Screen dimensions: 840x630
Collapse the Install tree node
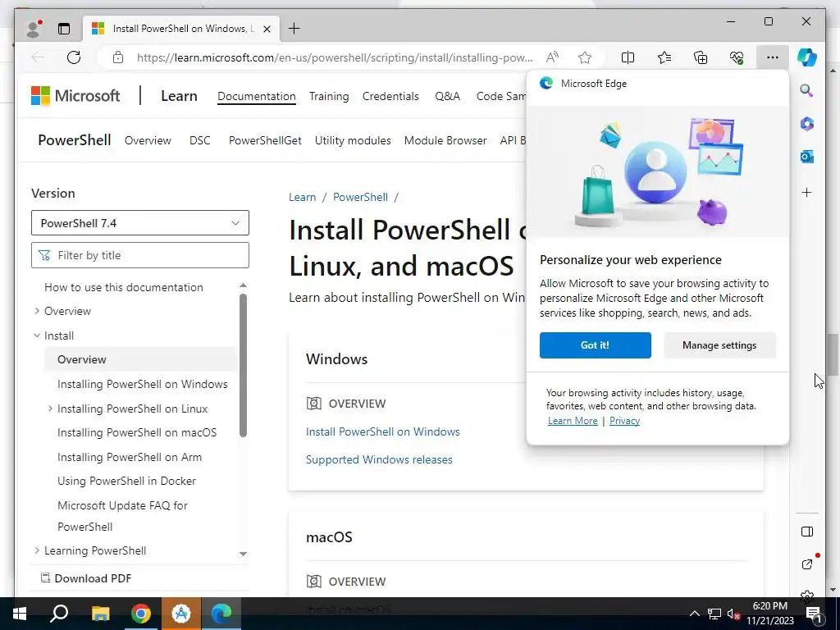(37, 336)
